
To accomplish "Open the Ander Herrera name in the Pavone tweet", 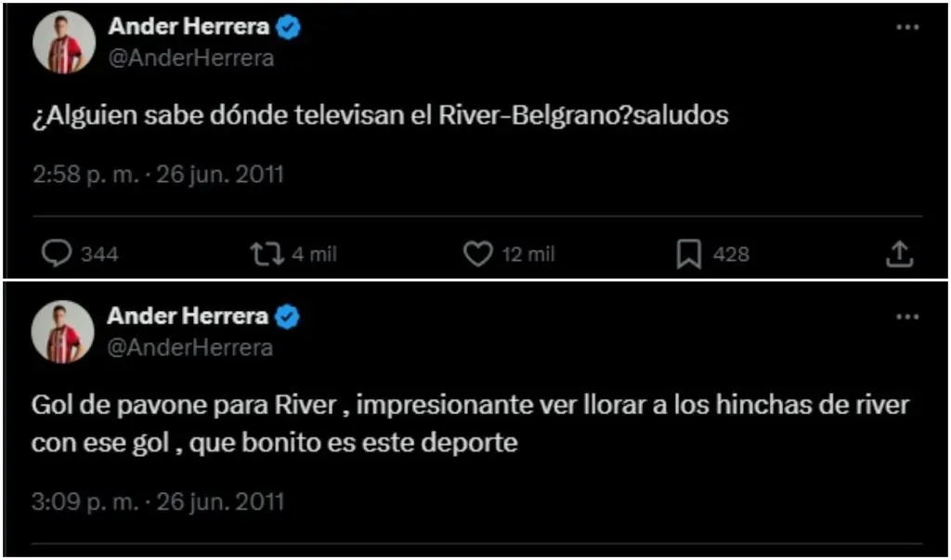I will (x=189, y=317).
